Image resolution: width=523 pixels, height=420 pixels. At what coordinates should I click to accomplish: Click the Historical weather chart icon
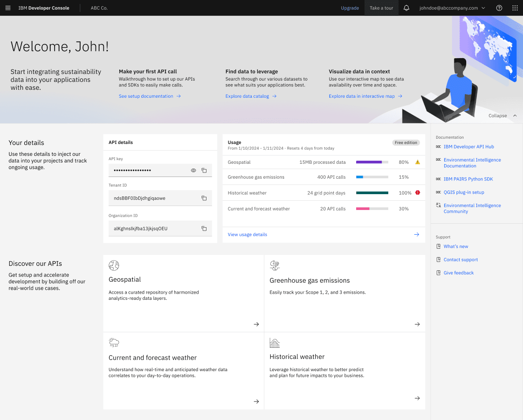click(275, 343)
